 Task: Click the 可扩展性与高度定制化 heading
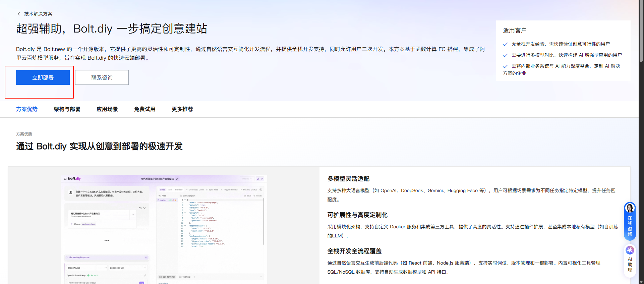click(357, 215)
